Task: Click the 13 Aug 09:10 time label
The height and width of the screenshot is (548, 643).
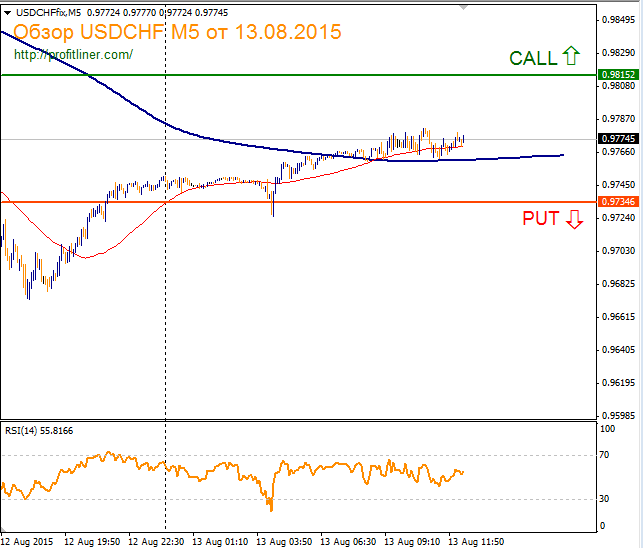Action: point(412,542)
